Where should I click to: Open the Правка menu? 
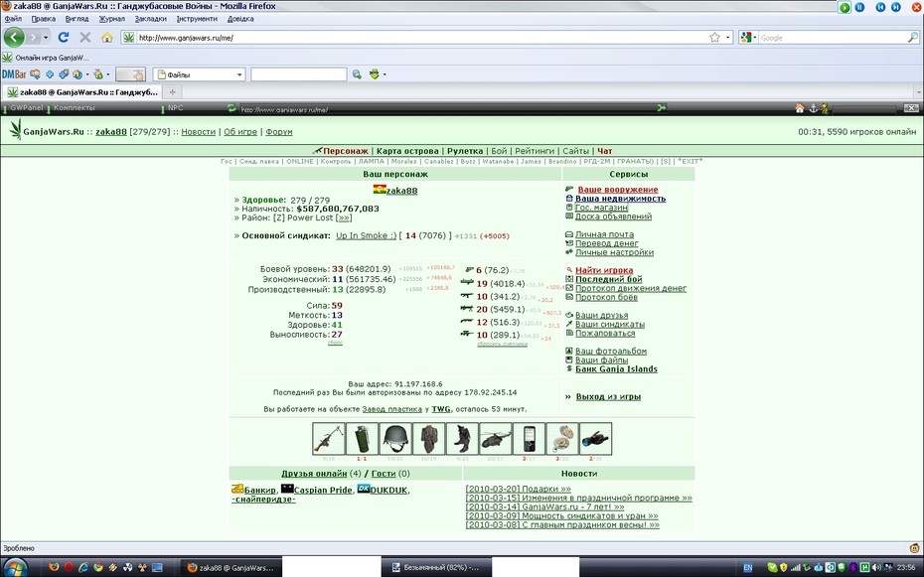point(44,19)
